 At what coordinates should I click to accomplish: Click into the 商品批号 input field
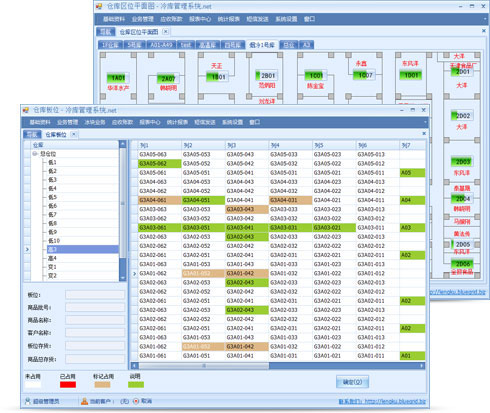95,307
